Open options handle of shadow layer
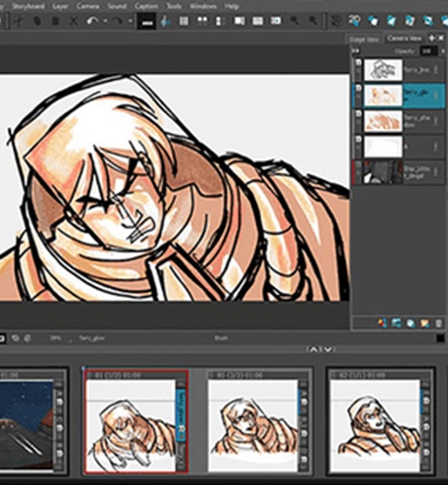The height and width of the screenshot is (485, 448). (x=436, y=121)
